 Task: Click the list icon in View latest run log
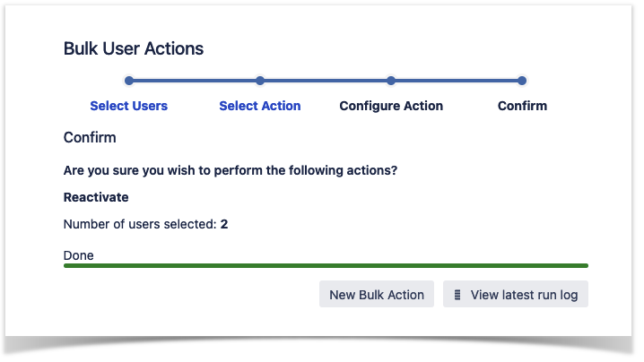click(457, 295)
